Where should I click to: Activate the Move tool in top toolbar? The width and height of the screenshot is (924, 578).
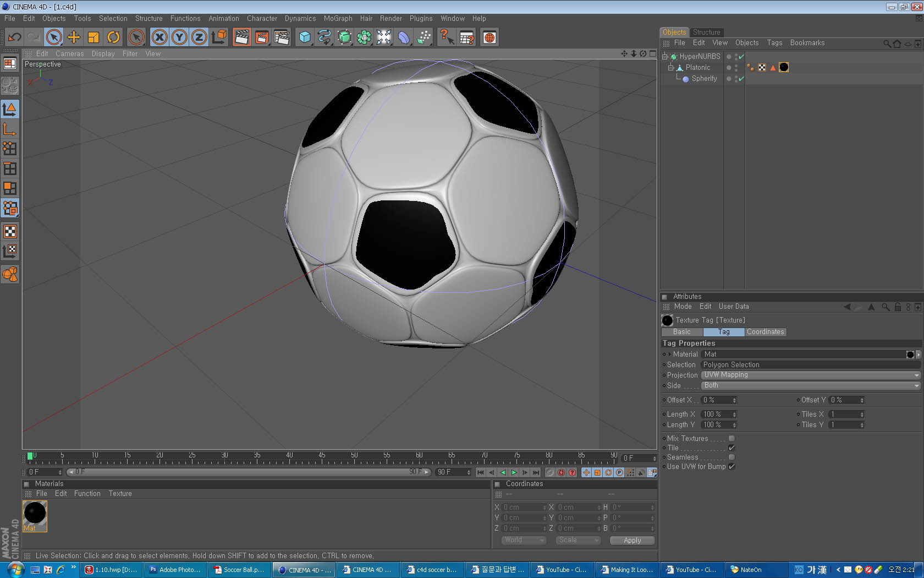[74, 37]
